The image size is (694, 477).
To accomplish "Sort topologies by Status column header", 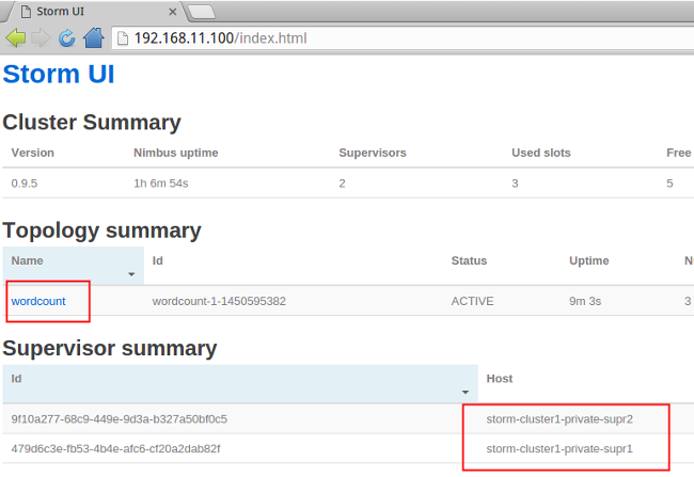I will tap(469, 261).
